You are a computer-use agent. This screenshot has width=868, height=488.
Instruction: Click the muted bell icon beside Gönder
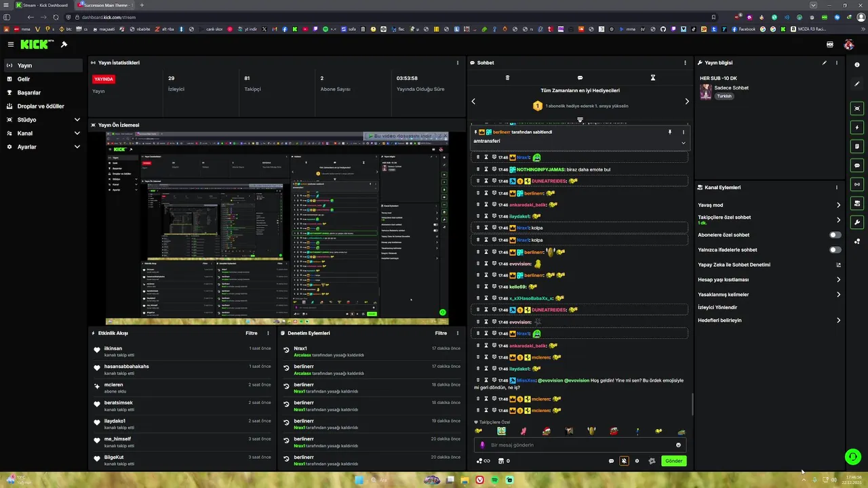(x=624, y=461)
